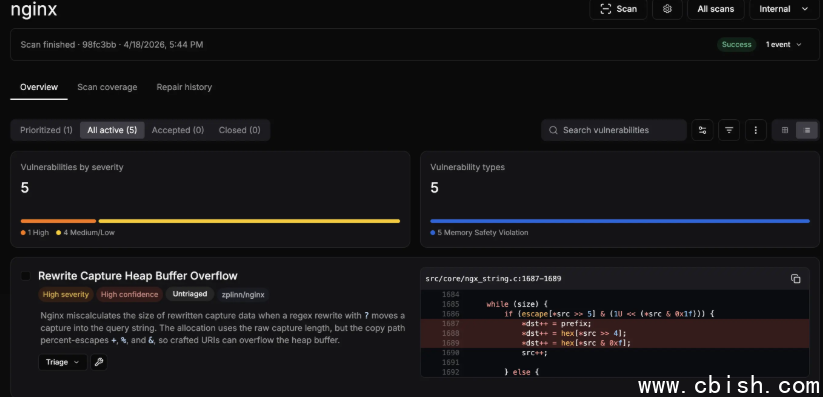View All scans

click(x=715, y=9)
